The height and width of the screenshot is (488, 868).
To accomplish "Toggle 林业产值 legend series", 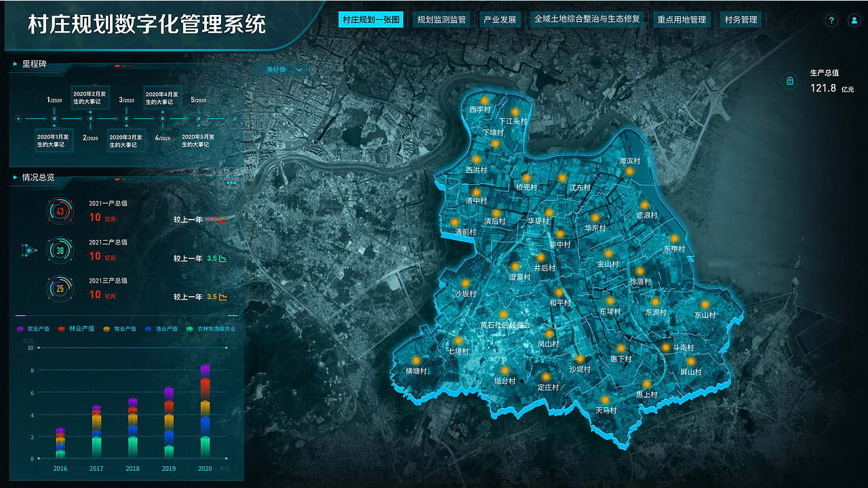I will tap(76, 329).
